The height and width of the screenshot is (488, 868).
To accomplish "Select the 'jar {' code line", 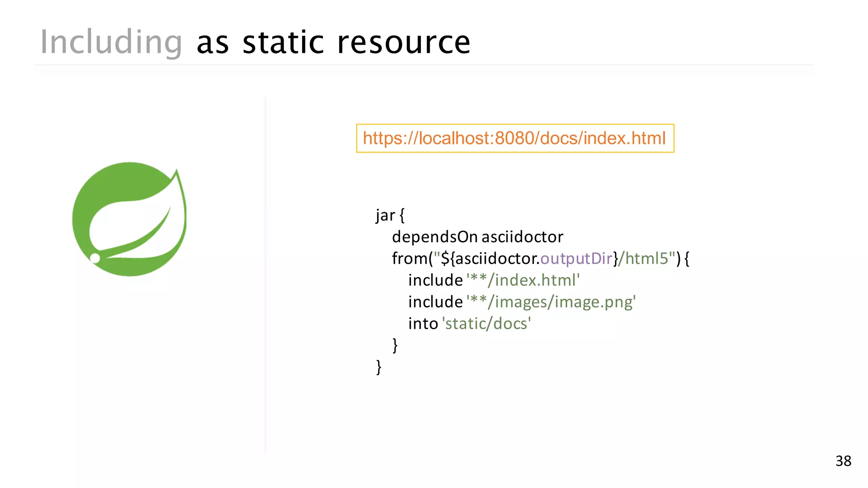I will point(390,215).
